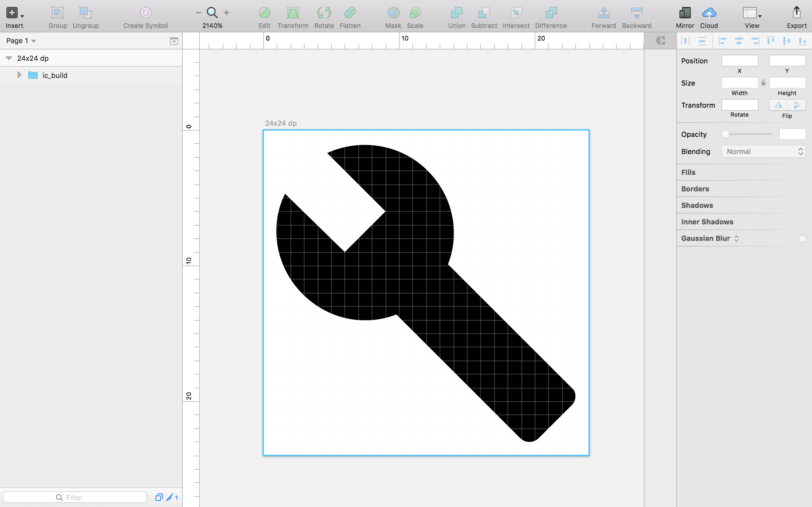Click the Export button

pyautogui.click(x=796, y=17)
